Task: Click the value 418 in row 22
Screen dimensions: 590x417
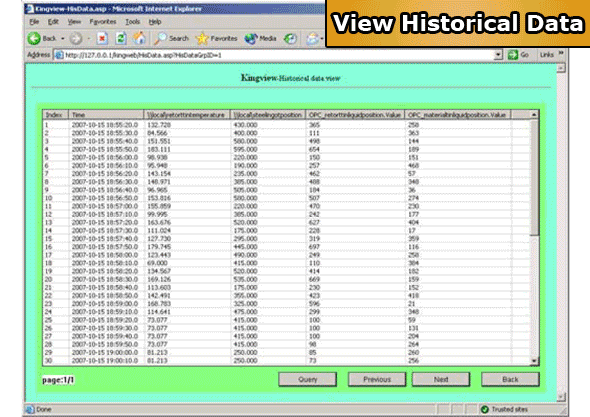Action: (414, 295)
